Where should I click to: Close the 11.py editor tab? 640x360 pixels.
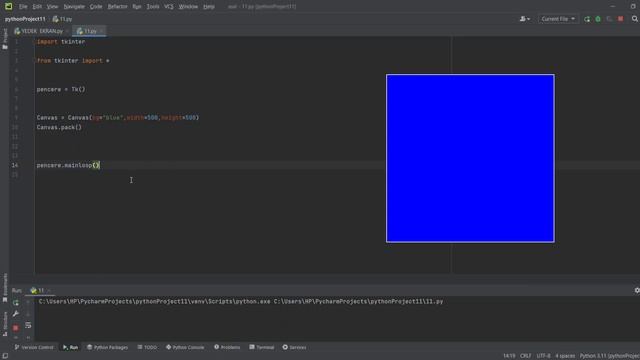point(102,31)
